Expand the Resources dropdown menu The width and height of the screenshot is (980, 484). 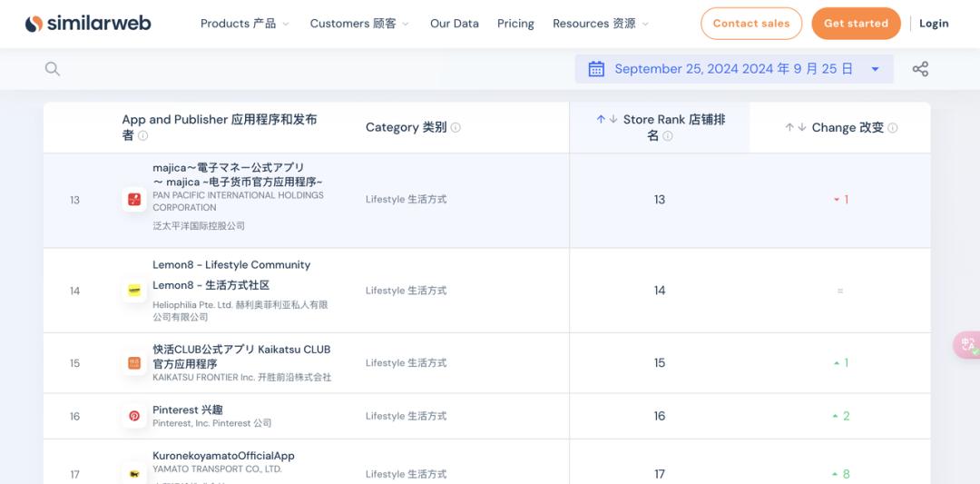602,24
